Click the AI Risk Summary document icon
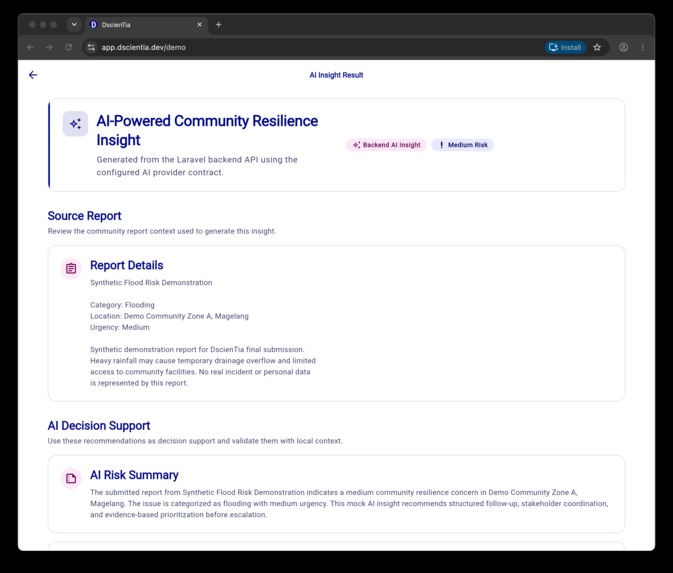This screenshot has width=673, height=573. (x=71, y=478)
